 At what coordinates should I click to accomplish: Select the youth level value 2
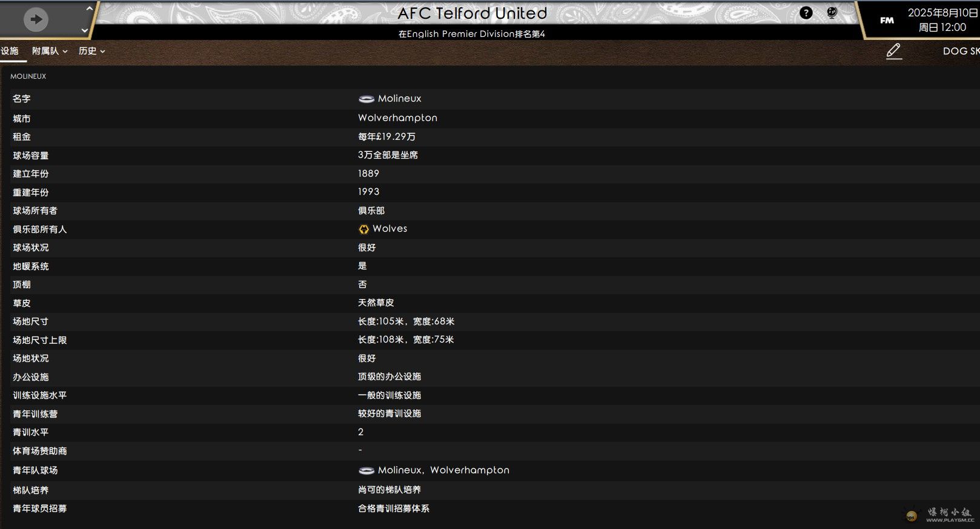pos(361,432)
